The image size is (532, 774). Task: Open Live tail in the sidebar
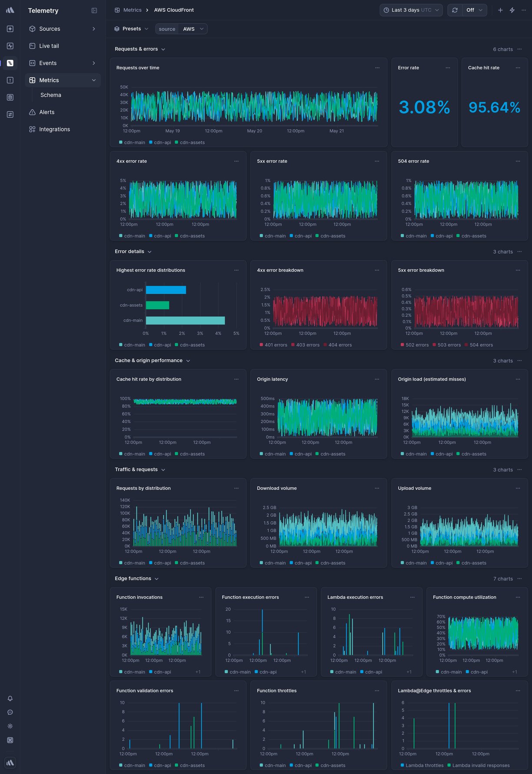coord(63,46)
